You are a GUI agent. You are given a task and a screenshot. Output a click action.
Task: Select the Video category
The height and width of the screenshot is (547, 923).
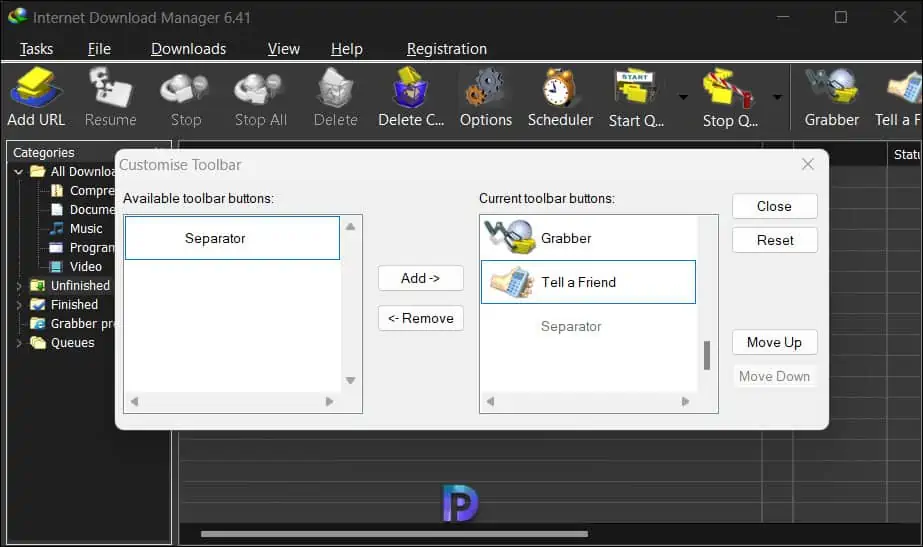pyautogui.click(x=75, y=266)
